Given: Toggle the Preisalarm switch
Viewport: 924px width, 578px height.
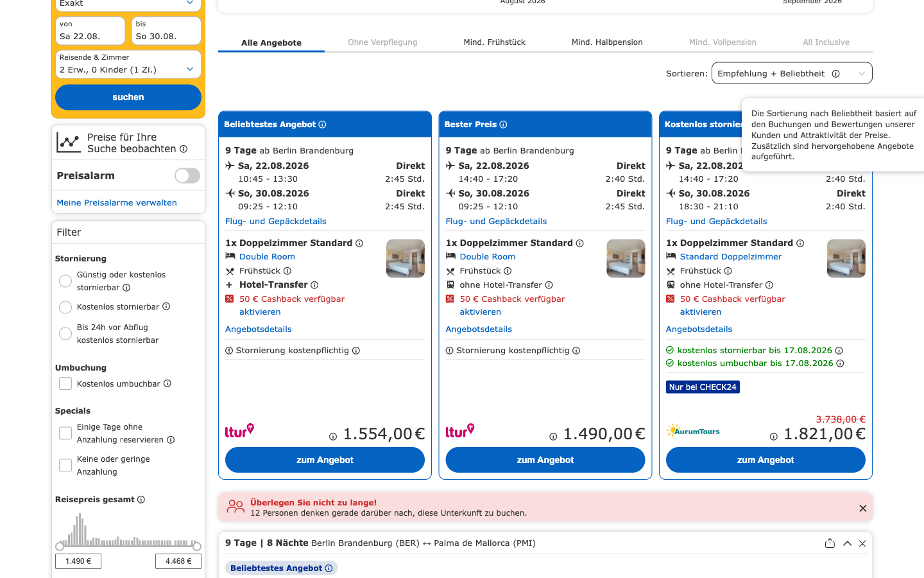Looking at the screenshot, I should click(187, 176).
